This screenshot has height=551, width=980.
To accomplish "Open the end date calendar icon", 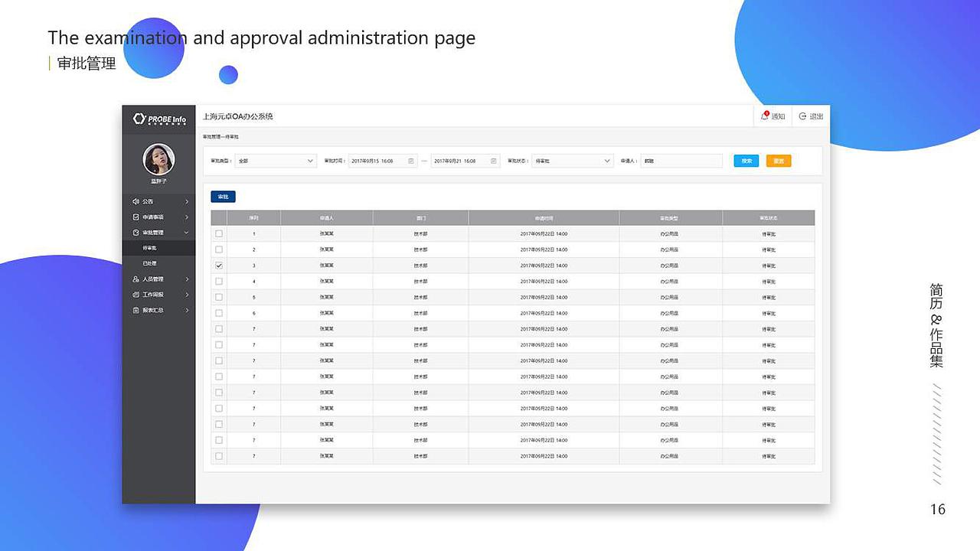I will 494,161.
